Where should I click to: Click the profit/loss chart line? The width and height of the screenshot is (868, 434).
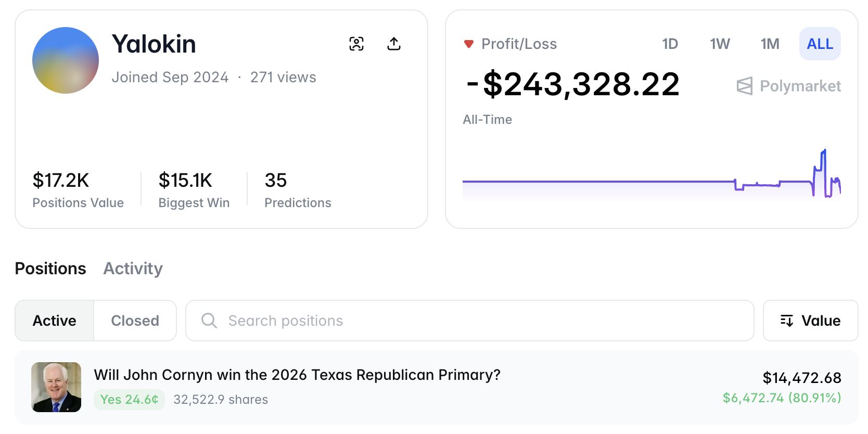click(x=598, y=182)
